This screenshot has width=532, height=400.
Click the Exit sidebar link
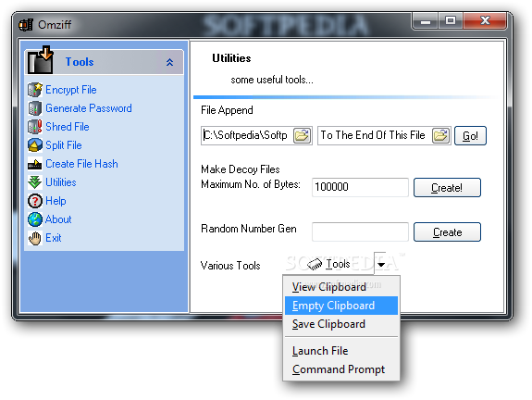(x=54, y=238)
